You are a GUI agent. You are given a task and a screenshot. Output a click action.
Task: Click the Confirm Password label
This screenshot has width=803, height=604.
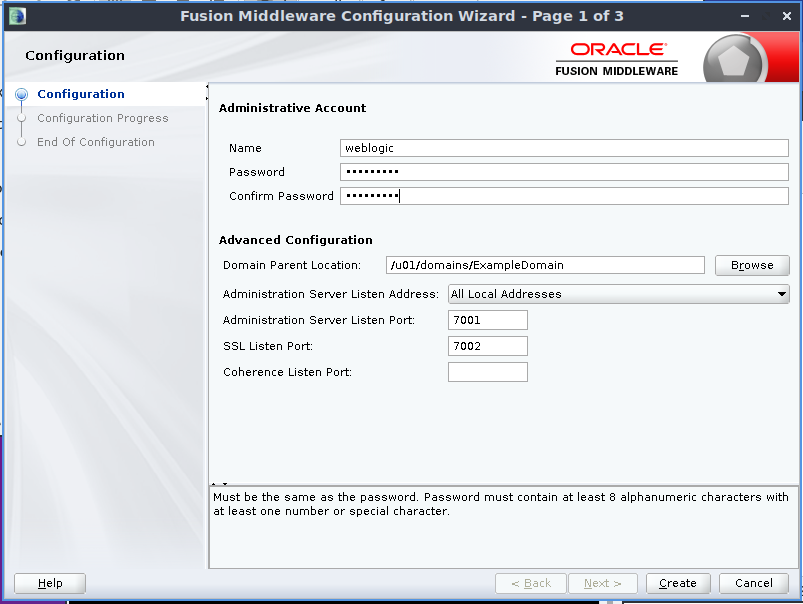pos(281,196)
